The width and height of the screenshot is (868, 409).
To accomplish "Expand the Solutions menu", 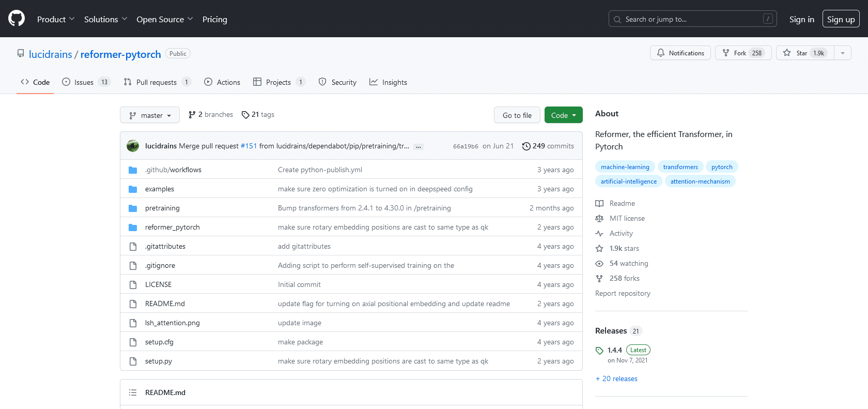I will coord(105,19).
